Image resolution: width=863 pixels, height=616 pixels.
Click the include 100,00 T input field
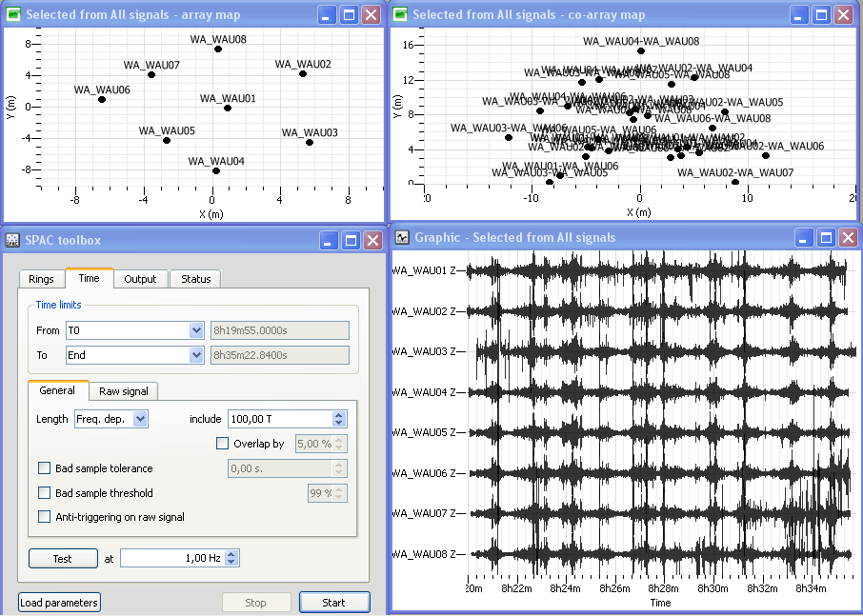pyautogui.click(x=279, y=419)
